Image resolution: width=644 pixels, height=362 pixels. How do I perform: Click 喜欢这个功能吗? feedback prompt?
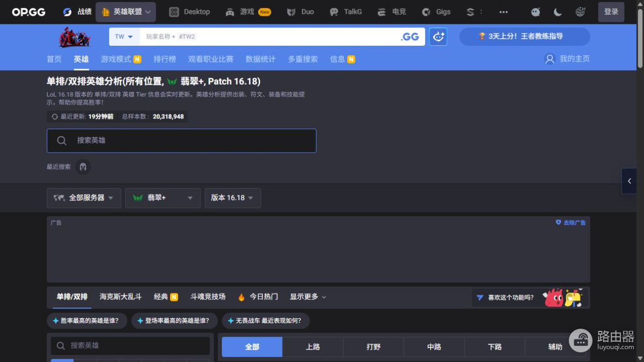(x=529, y=298)
